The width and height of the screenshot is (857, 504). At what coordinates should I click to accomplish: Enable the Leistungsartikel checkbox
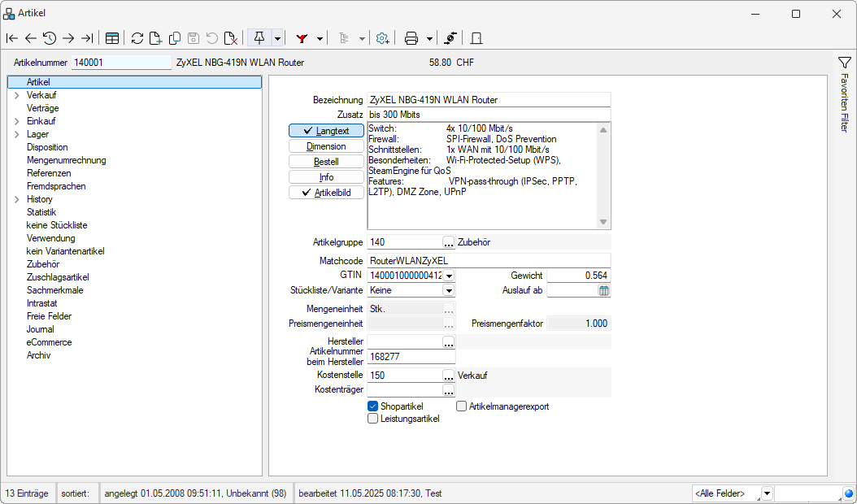[x=372, y=419]
